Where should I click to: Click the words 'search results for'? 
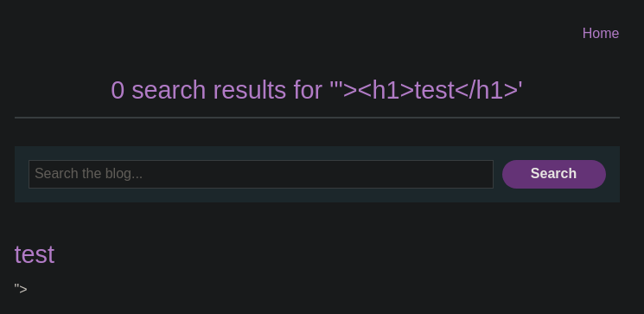226,90
